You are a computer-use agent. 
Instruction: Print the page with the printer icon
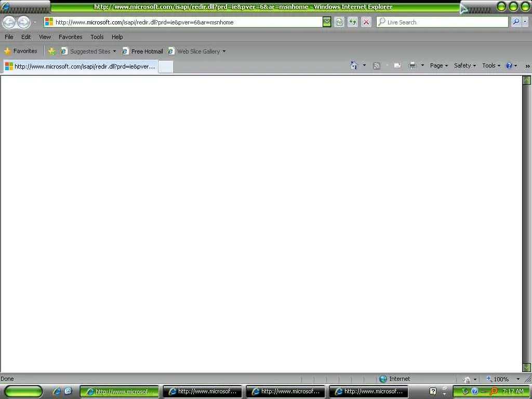tap(412, 66)
